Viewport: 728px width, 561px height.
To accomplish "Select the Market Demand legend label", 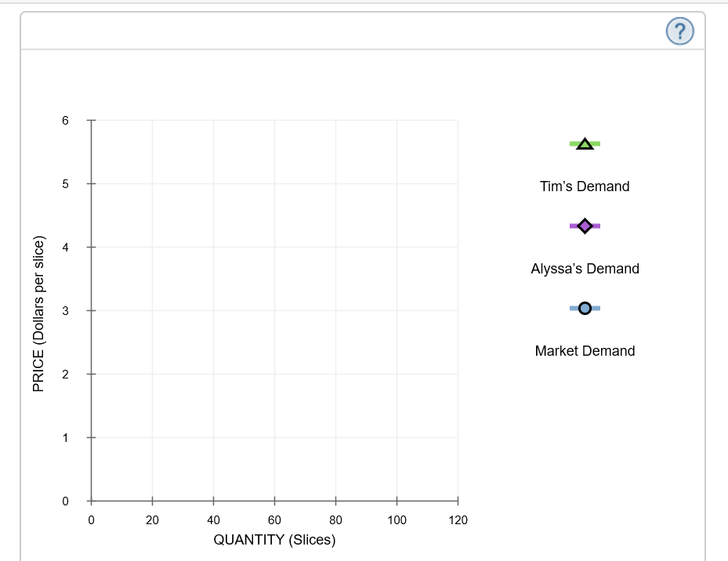I will click(584, 351).
